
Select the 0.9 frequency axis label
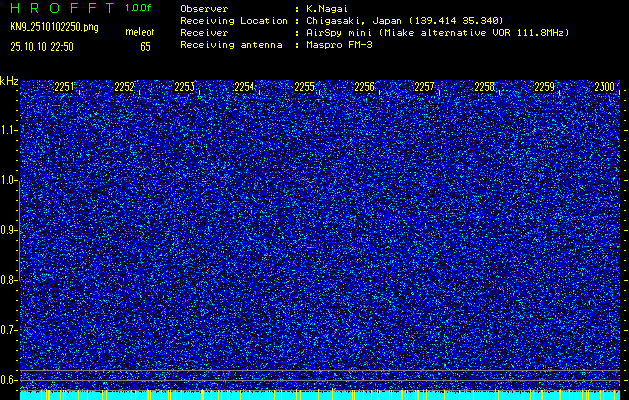(10, 230)
